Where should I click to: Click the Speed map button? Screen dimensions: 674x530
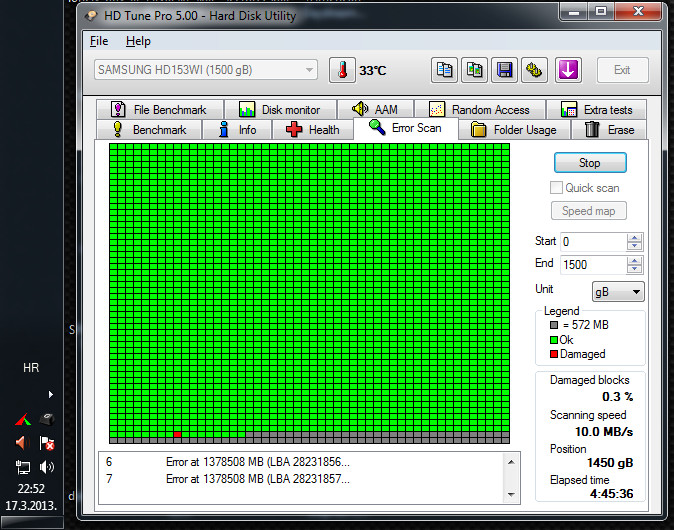[589, 211]
